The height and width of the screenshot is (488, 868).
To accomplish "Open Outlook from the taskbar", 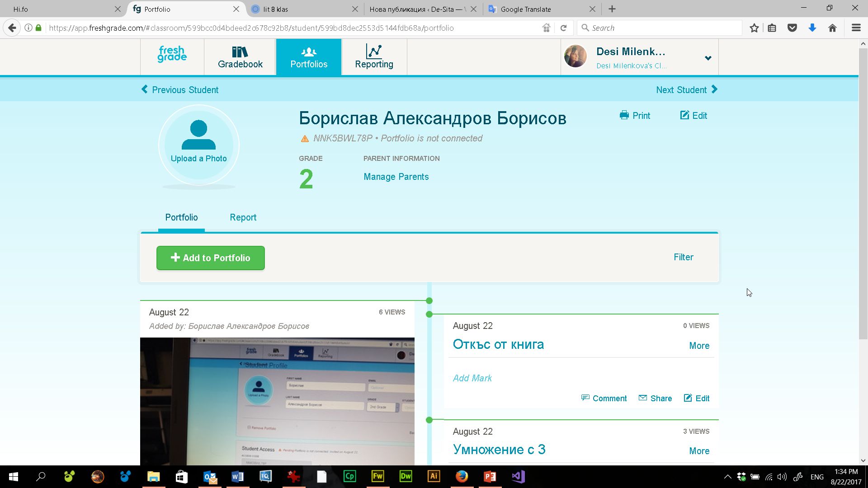I will pos(210,477).
